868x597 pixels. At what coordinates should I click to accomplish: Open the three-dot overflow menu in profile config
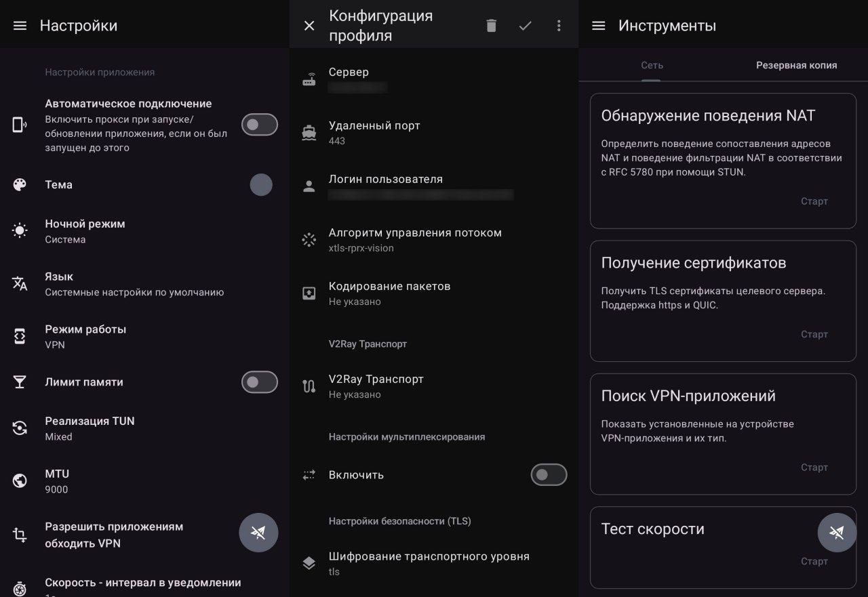tap(559, 25)
